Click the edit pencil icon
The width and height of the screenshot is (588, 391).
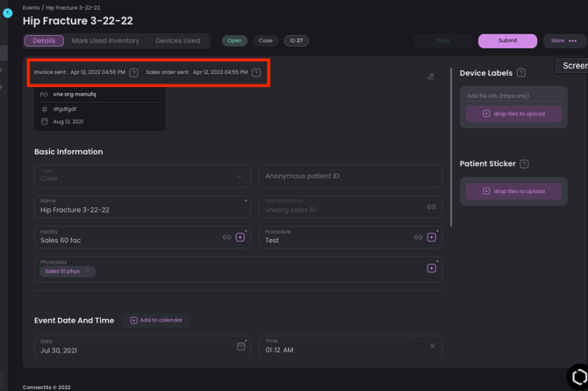pos(431,76)
